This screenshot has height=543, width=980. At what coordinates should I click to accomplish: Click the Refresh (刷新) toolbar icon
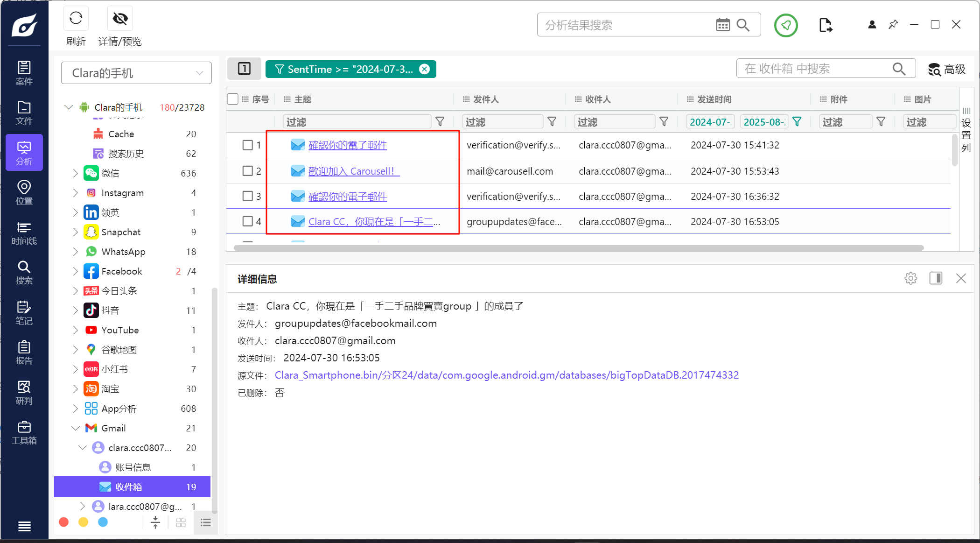(76, 19)
